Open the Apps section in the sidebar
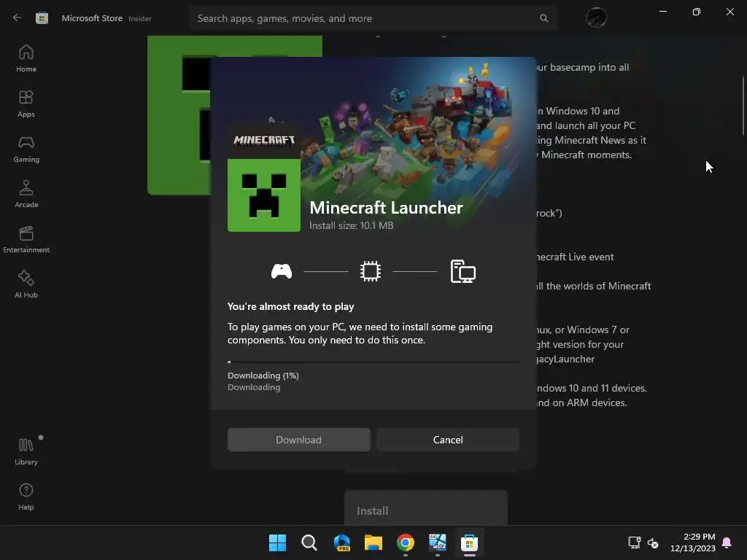747x560 pixels. tap(26, 104)
